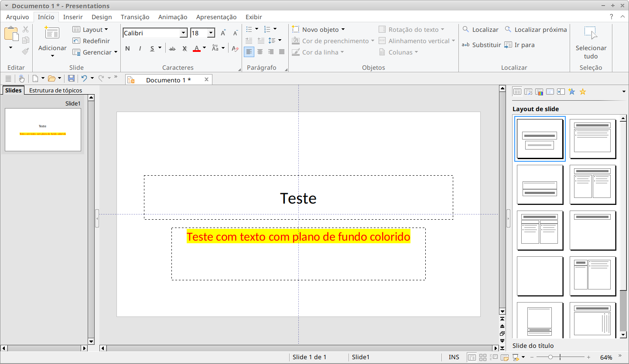Toggle italic formatting
The image size is (629, 364).
[140, 49]
